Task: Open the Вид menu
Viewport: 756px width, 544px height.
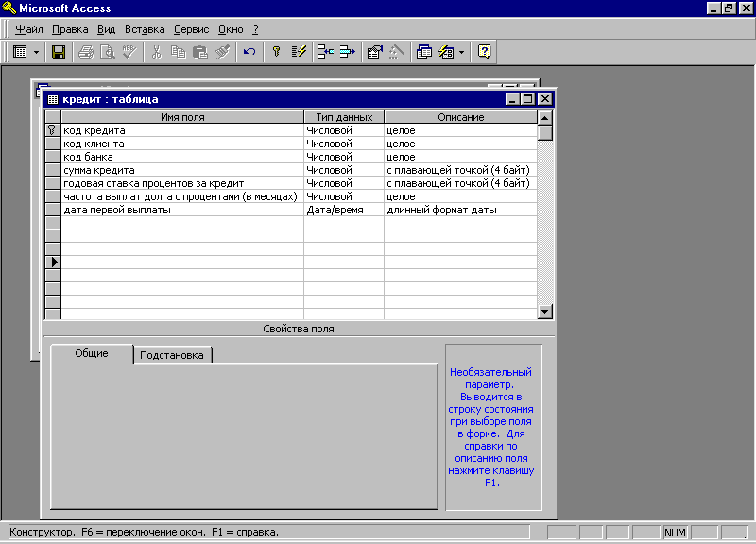Action: [x=106, y=29]
